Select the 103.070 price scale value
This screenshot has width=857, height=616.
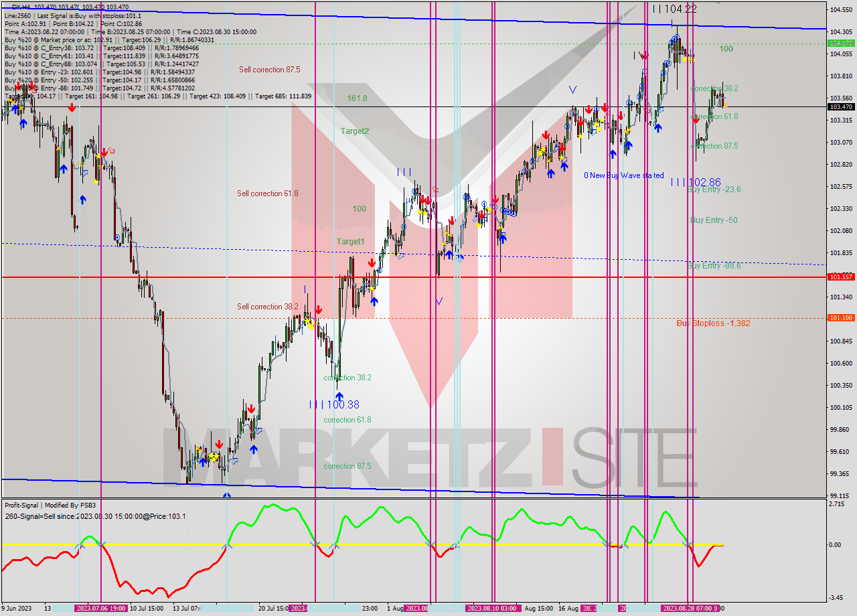[841, 143]
